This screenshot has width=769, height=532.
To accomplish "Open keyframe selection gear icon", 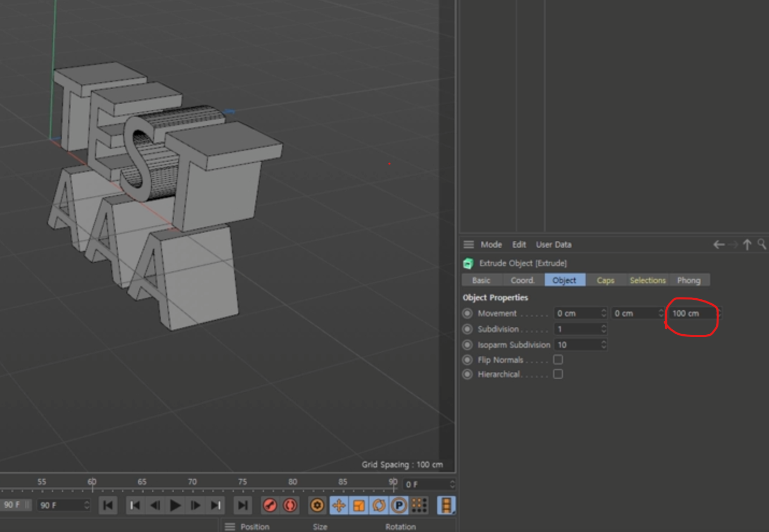I will click(x=317, y=505).
